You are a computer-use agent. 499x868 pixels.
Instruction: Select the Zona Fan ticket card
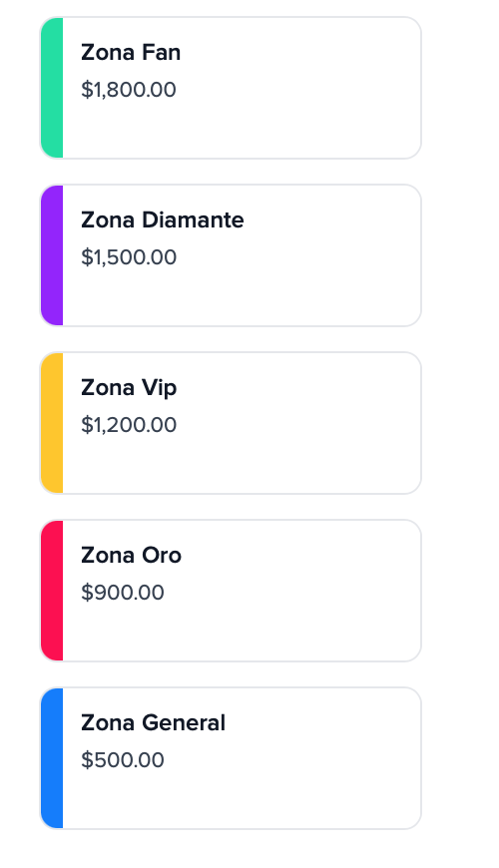click(x=231, y=88)
